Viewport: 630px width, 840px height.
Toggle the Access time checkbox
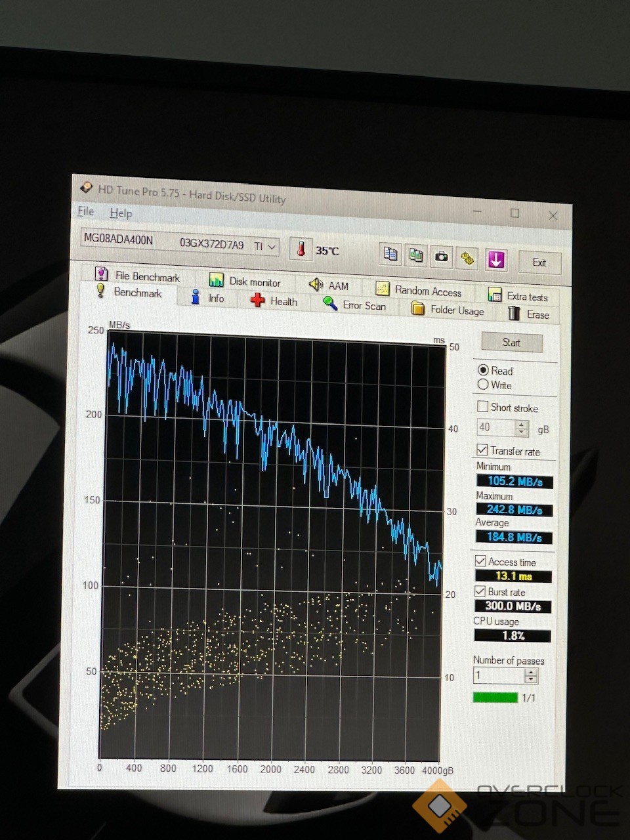click(480, 561)
